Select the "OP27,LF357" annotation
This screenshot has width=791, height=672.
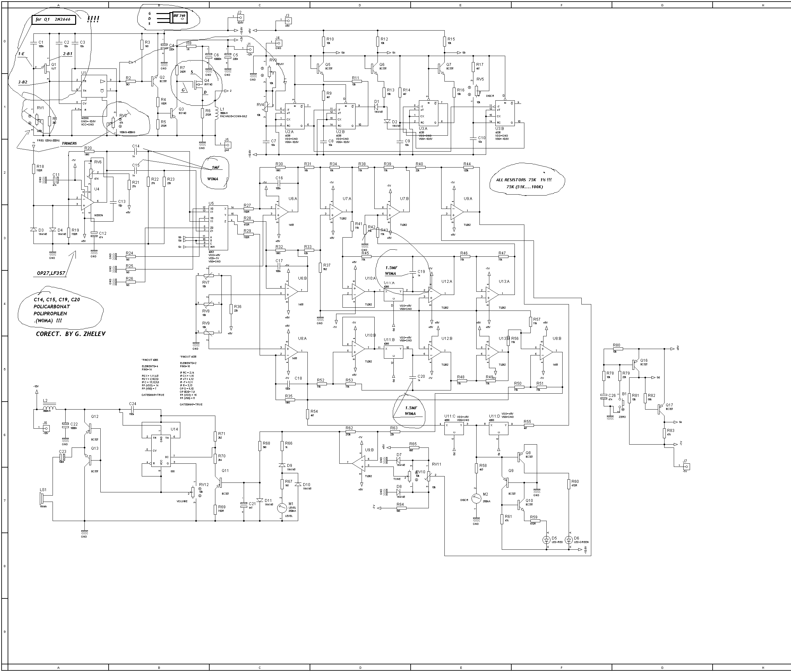pos(51,273)
